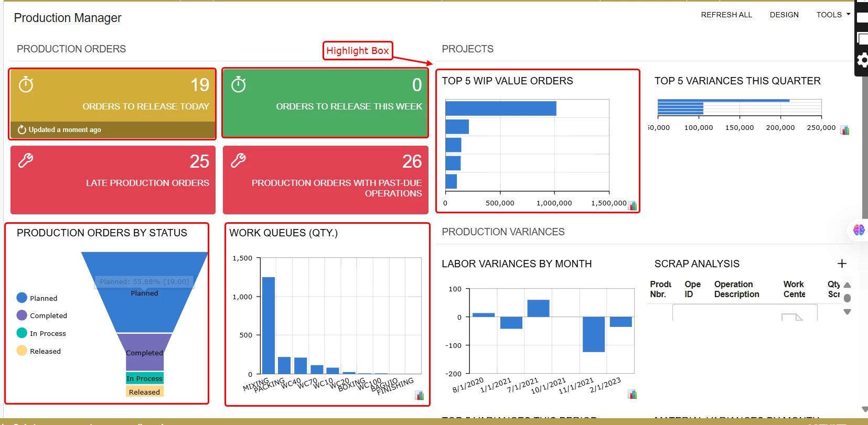The height and width of the screenshot is (425, 868).
Task: Open chart export icon under Top 5 WIP Value Orders
Action: (x=633, y=205)
